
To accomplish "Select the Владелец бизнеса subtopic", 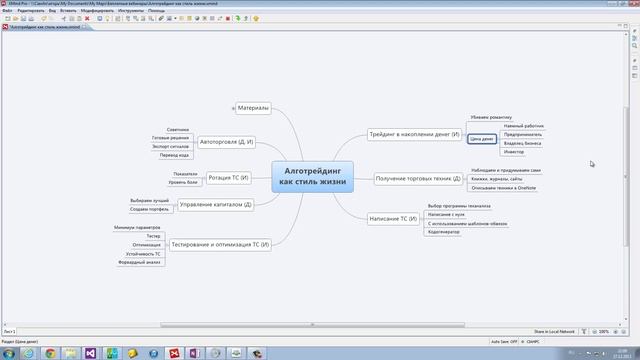I will coord(522,143).
